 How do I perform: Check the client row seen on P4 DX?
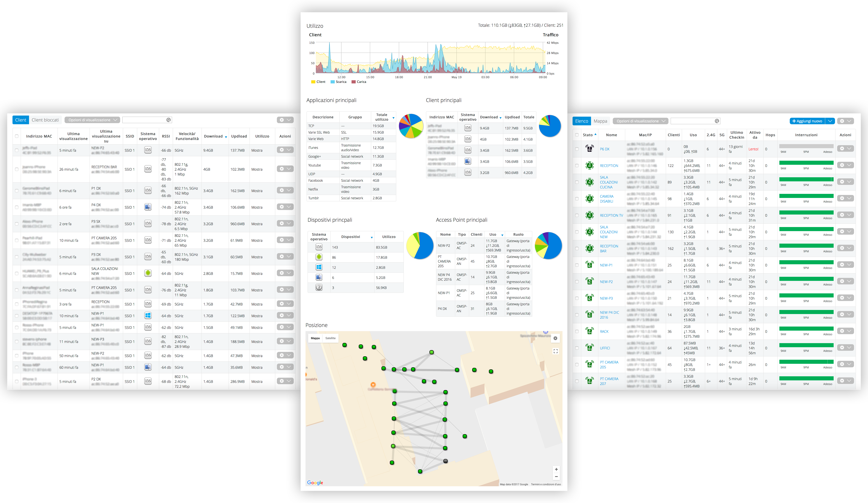click(17, 207)
